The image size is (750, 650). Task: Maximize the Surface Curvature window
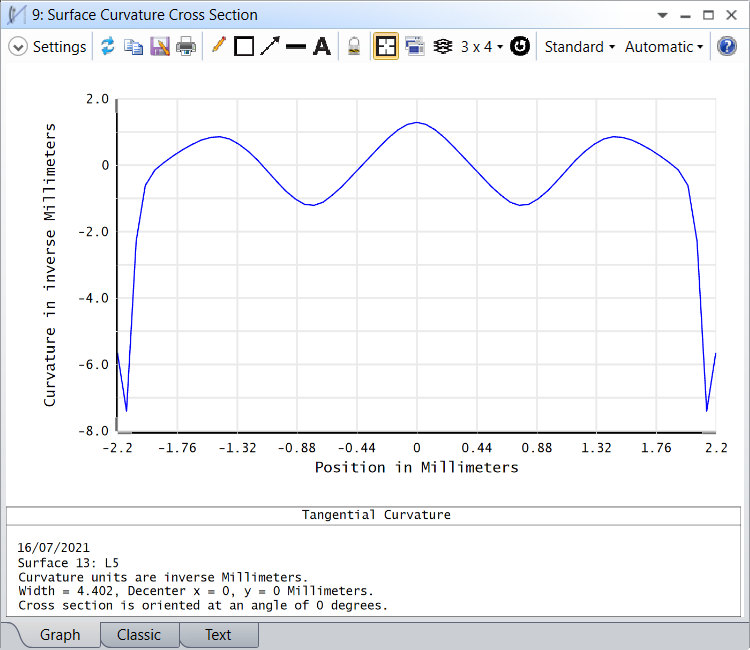(708, 15)
